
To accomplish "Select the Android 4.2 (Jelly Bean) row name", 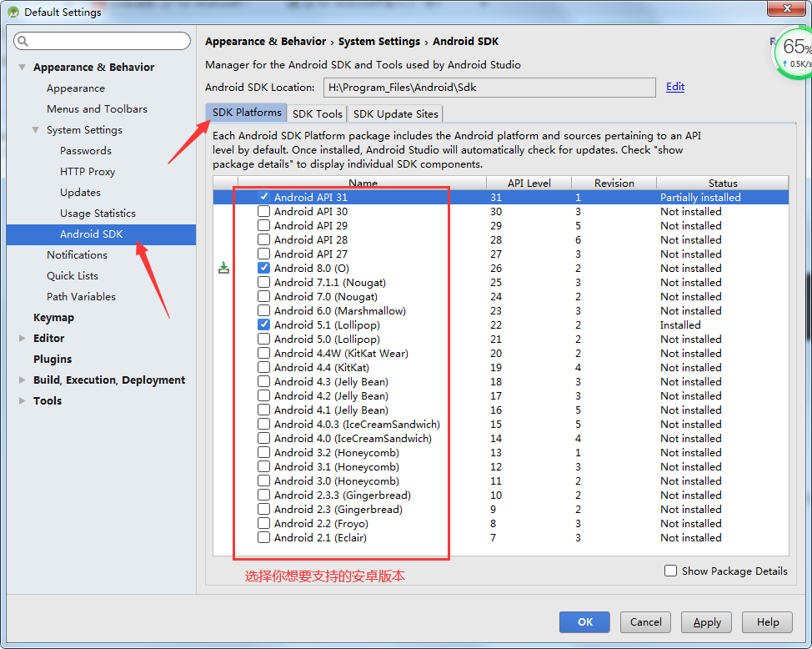I will coord(331,395).
